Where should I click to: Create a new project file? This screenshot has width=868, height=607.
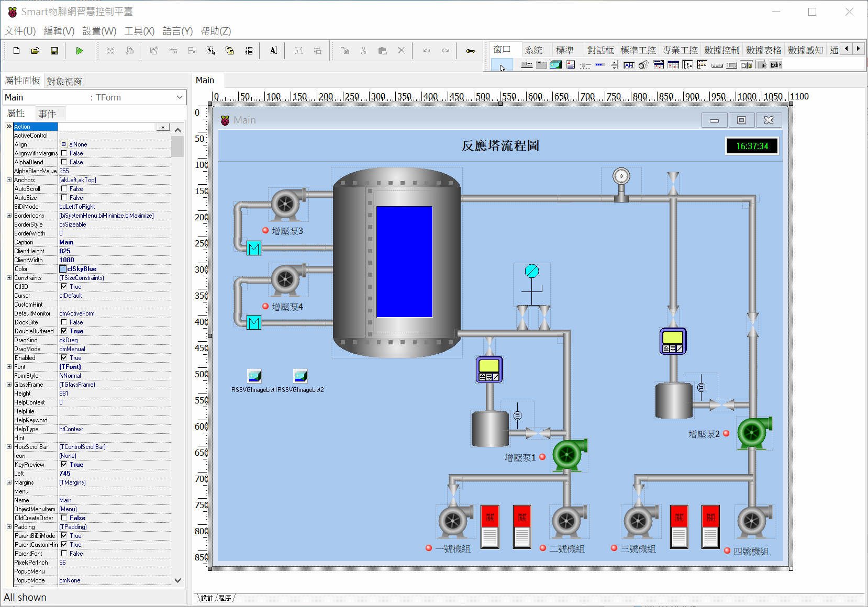(x=16, y=51)
